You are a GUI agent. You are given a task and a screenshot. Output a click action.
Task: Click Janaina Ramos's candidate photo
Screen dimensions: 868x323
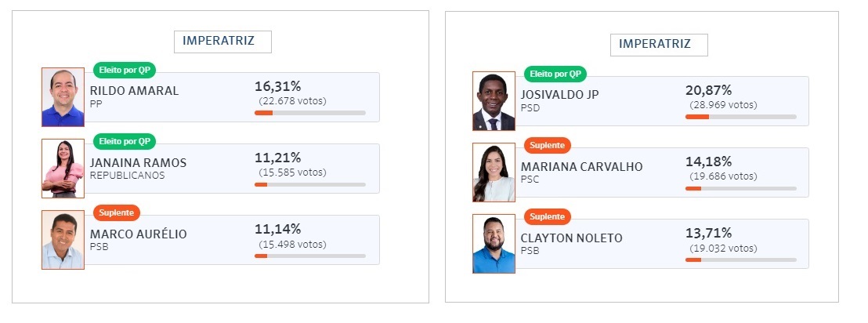pos(63,169)
